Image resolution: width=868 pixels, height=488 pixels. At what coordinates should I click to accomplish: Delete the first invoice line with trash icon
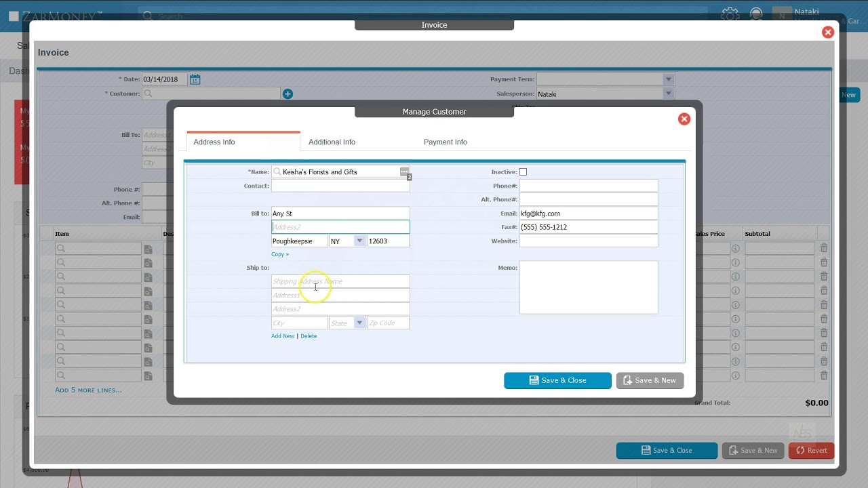(824, 248)
